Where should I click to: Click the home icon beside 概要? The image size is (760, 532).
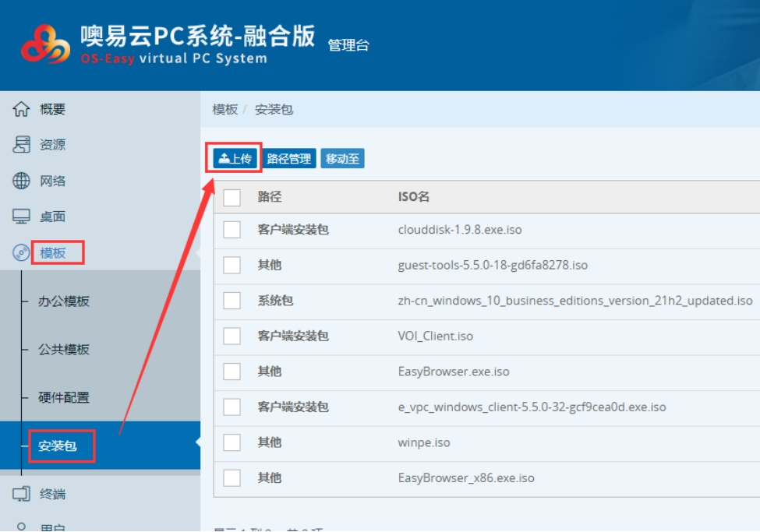click(x=21, y=110)
